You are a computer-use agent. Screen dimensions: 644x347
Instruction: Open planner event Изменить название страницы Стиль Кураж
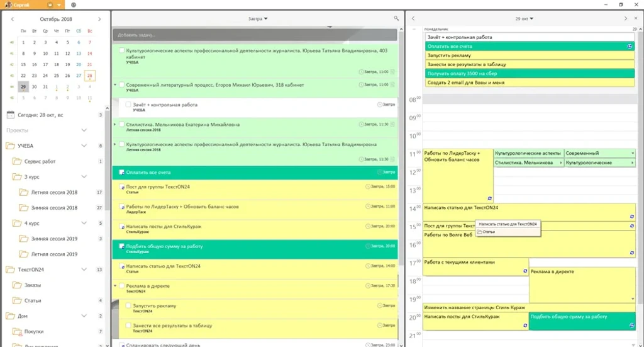pos(529,307)
